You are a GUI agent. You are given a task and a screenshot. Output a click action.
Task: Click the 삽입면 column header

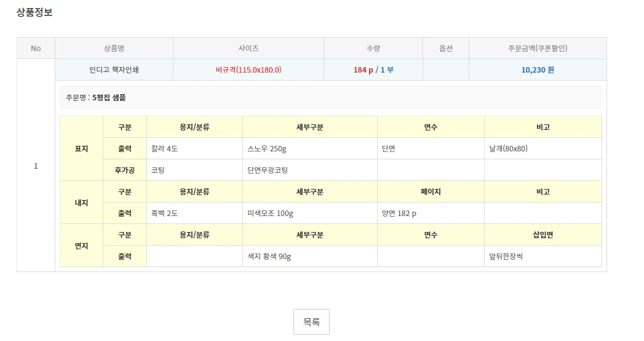click(543, 235)
